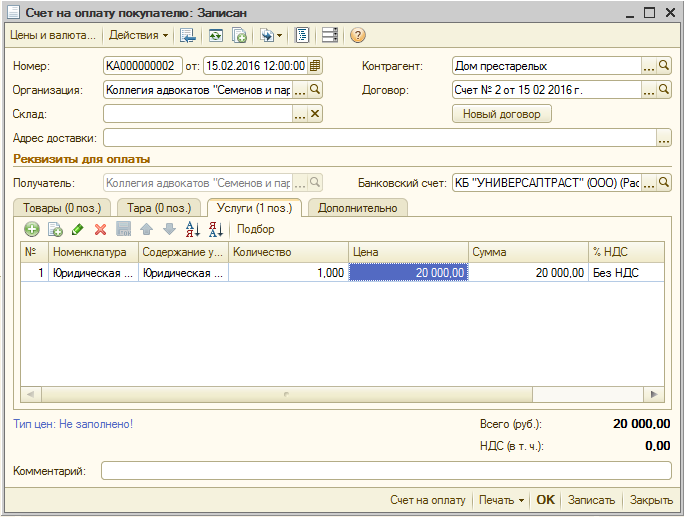Click the document structure icon in the top toolbar
The height and width of the screenshot is (517, 684).
pos(301,35)
